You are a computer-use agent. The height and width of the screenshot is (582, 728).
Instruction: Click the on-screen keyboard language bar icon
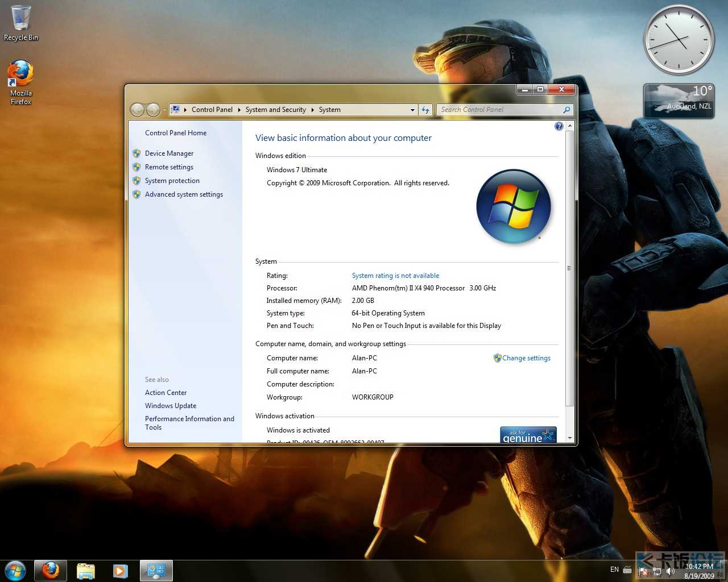pos(627,569)
